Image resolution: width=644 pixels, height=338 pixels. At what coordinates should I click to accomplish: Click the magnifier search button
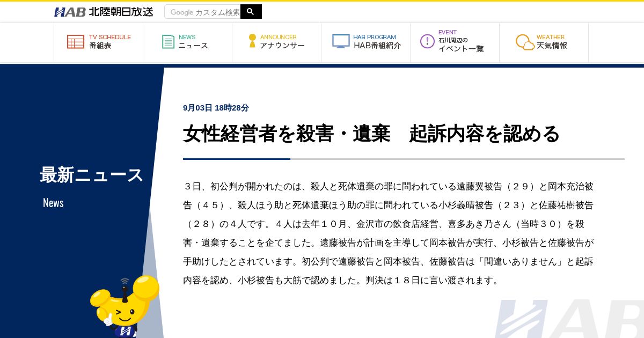[251, 12]
